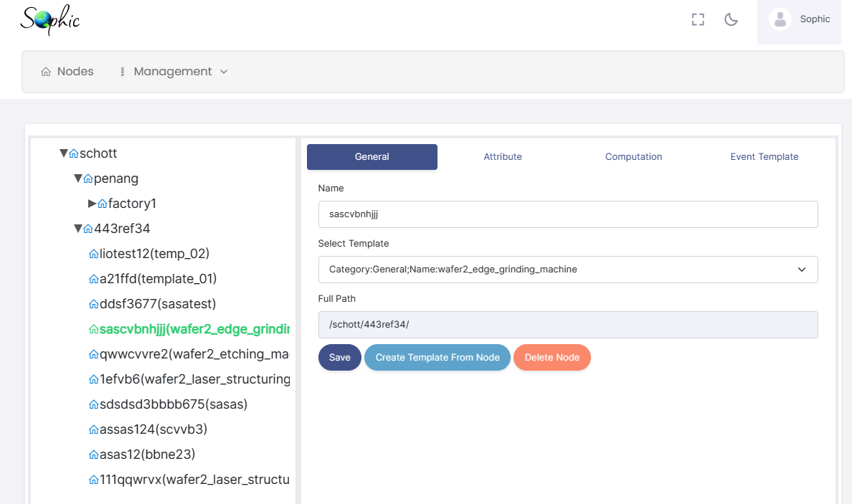Viewport: 852px width, 504px height.
Task: Click the house icon beside asas12
Action: (93, 455)
